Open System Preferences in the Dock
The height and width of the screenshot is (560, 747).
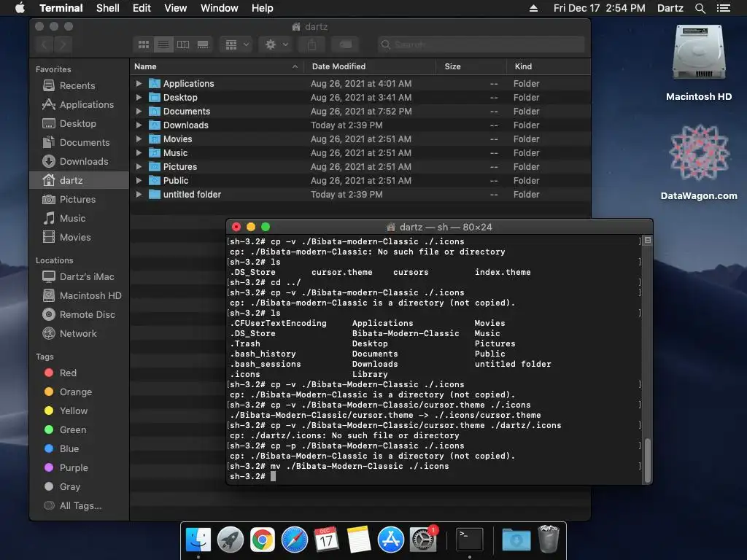[423, 540]
